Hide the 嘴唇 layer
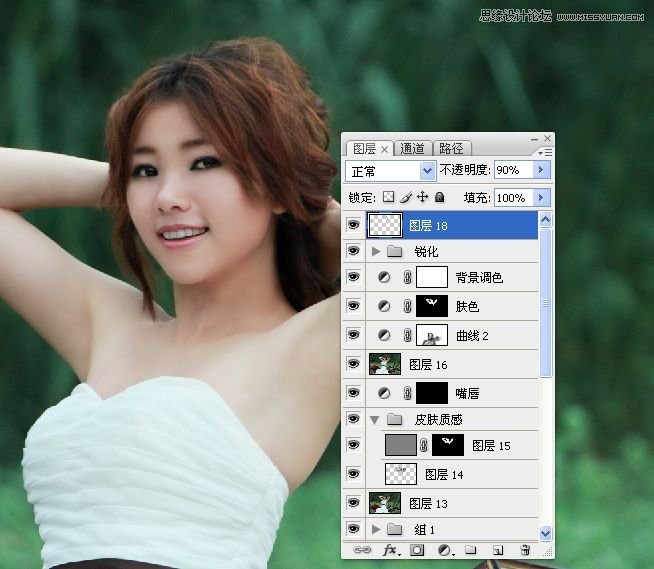 [x=354, y=393]
